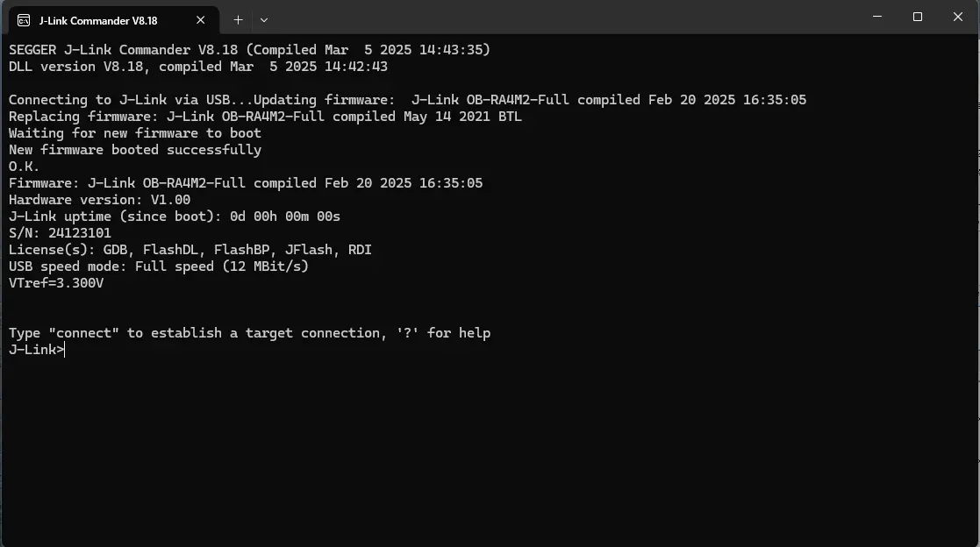Click the terminal icon in the tab
The height and width of the screenshot is (547, 980).
(24, 19)
